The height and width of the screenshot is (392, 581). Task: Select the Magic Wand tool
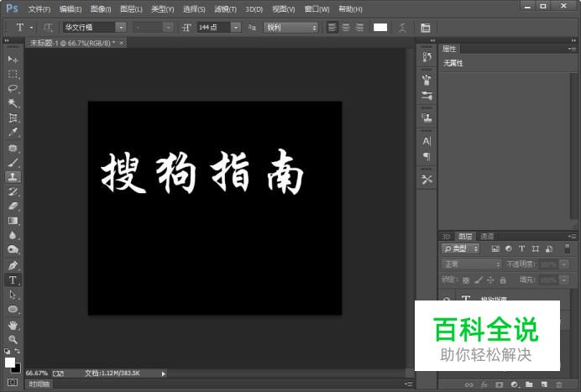click(13, 103)
